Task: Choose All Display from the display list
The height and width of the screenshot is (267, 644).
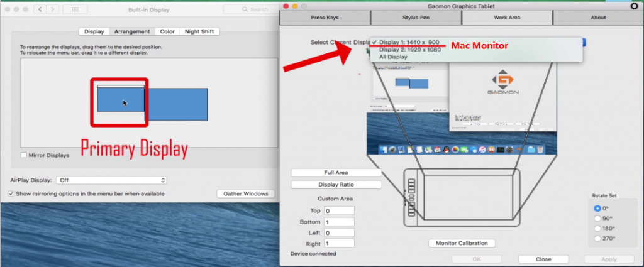Action: pyautogui.click(x=393, y=57)
